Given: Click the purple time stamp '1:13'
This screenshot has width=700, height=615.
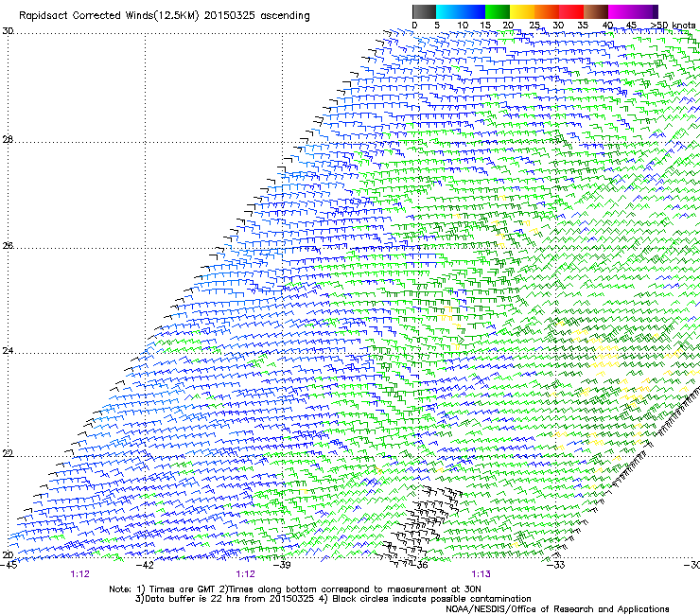Looking at the screenshot, I should [481, 574].
